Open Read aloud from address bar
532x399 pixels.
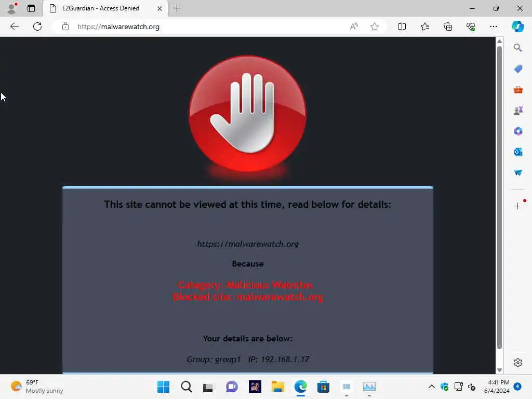tap(354, 26)
